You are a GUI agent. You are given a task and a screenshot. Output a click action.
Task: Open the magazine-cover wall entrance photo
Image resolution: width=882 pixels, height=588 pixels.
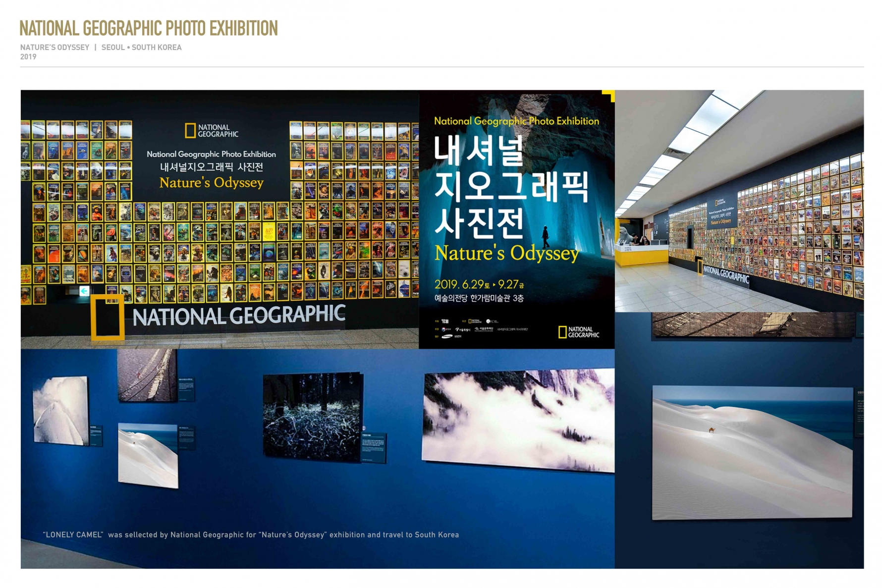click(x=220, y=219)
